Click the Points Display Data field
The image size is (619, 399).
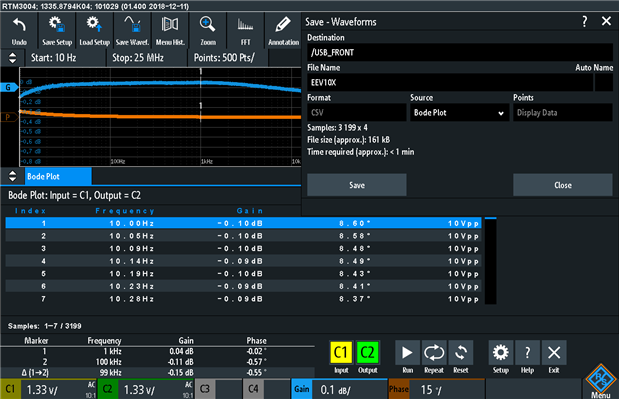coord(563,112)
